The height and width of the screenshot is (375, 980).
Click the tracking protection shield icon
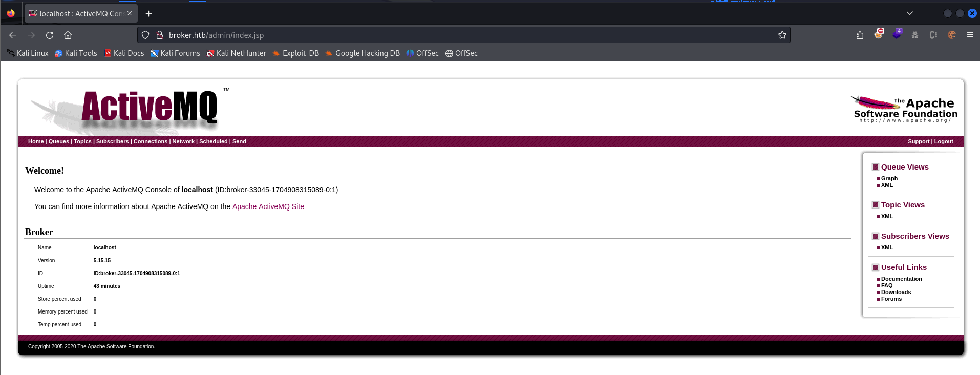(x=145, y=35)
